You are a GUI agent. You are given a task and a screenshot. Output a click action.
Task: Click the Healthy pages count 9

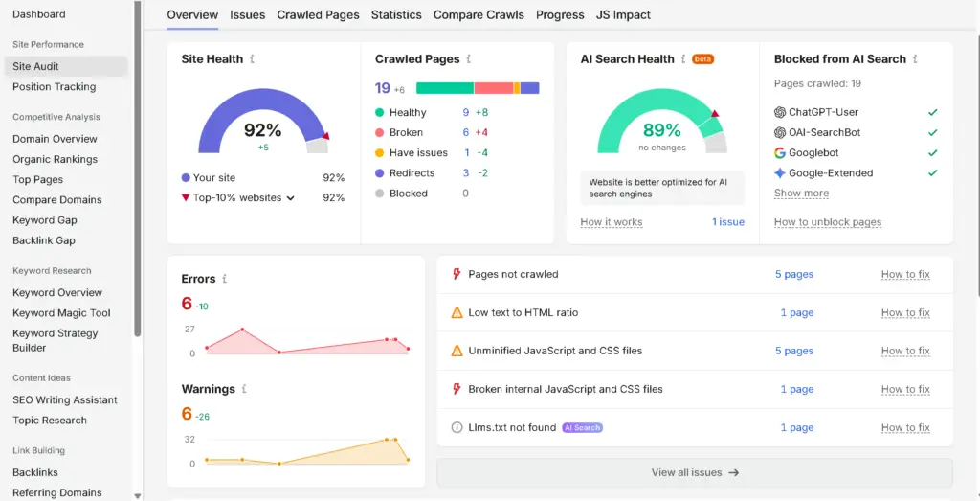tap(466, 113)
